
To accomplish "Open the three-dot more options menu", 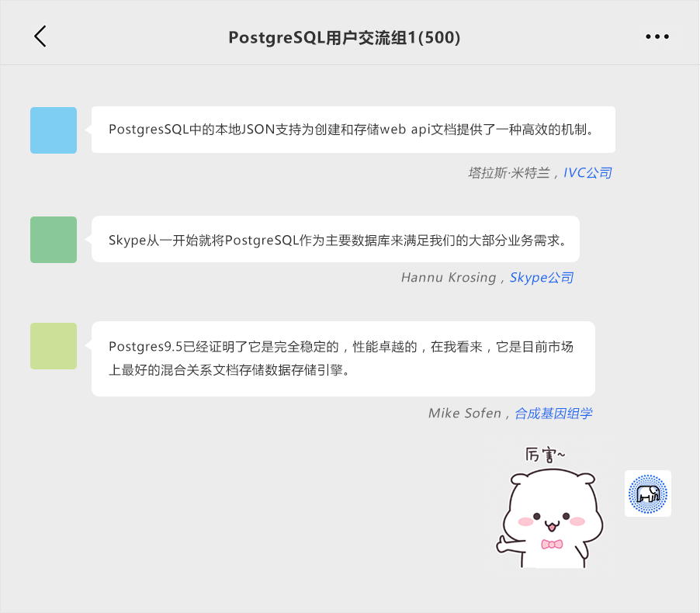I will coord(657,36).
